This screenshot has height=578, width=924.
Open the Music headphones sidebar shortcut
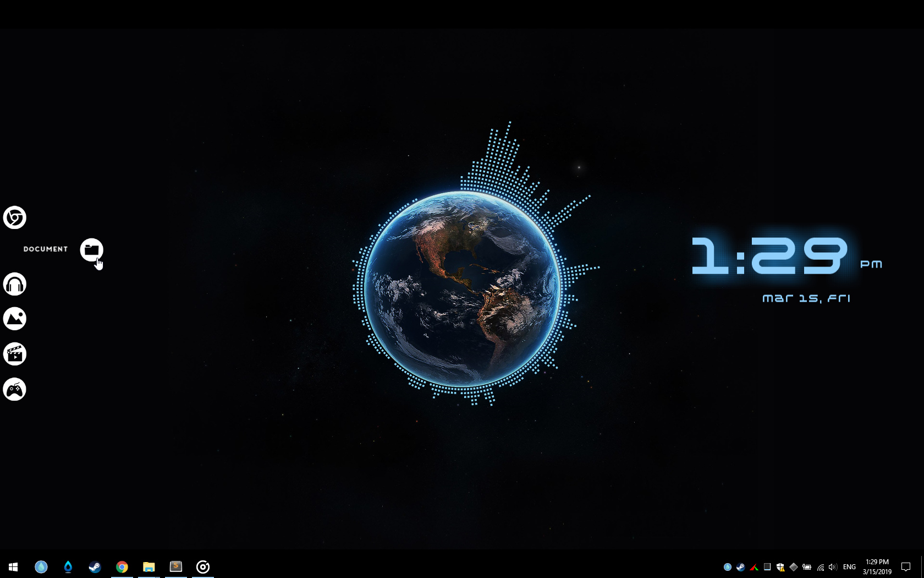coord(15,283)
